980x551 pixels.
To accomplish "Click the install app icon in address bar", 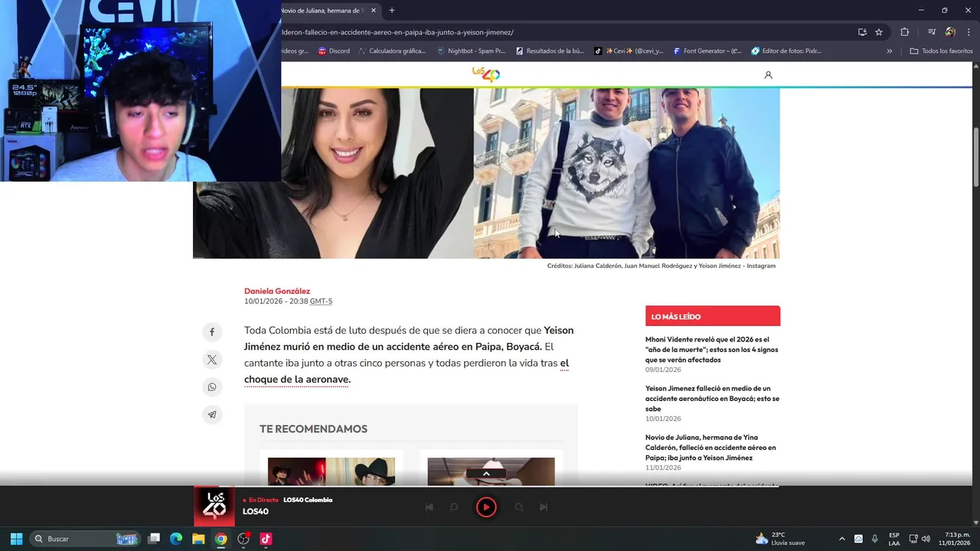I will 862,32.
